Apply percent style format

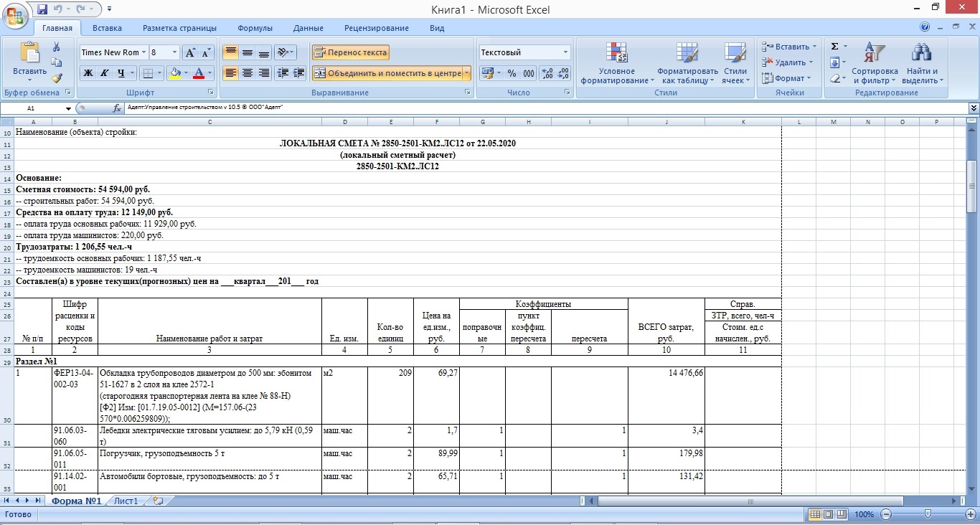(x=512, y=73)
